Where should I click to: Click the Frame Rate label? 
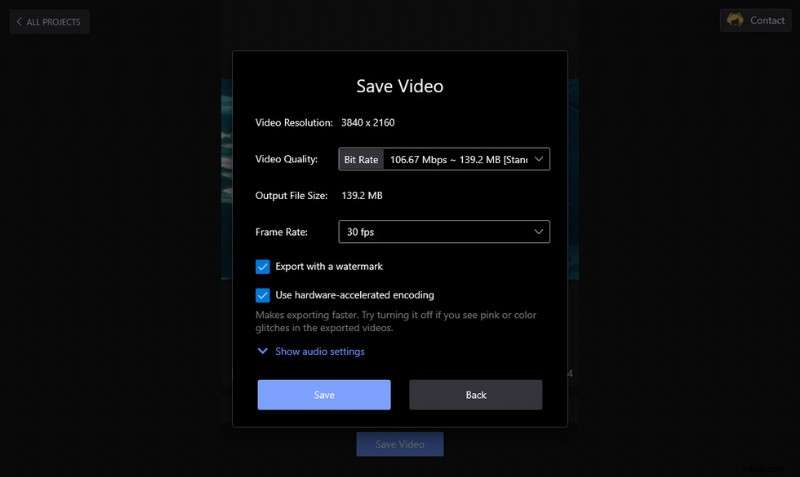tap(281, 232)
